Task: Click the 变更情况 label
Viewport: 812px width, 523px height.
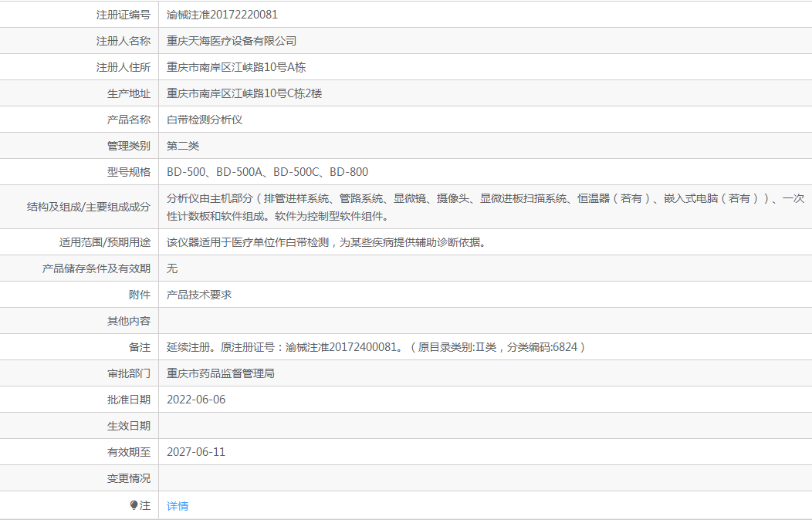Action: (129, 478)
